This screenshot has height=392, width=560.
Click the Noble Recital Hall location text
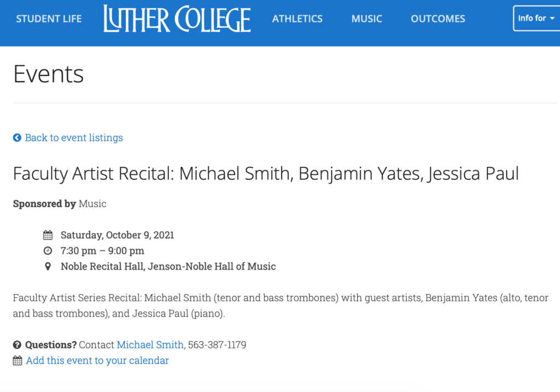coord(168,266)
